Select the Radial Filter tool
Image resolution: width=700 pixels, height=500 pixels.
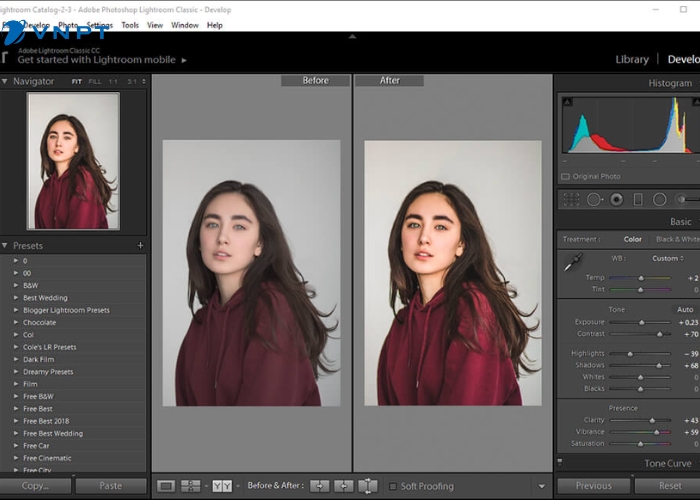pyautogui.click(x=659, y=199)
